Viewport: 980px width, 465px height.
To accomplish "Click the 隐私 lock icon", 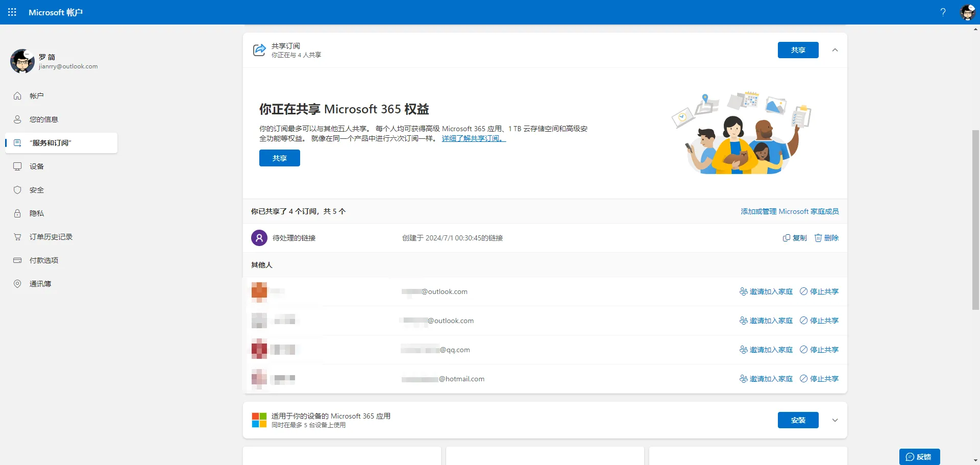I will click(x=17, y=213).
